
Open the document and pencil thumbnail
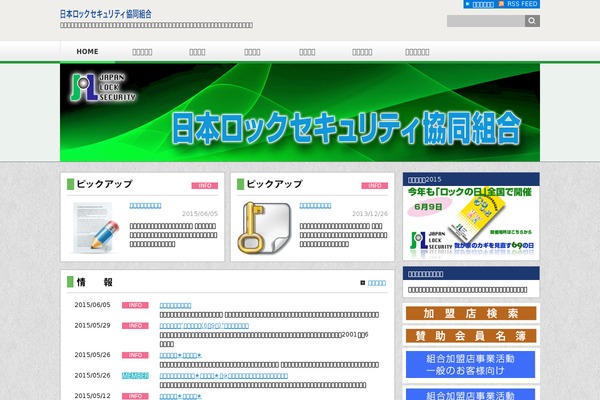pyautogui.click(x=95, y=228)
